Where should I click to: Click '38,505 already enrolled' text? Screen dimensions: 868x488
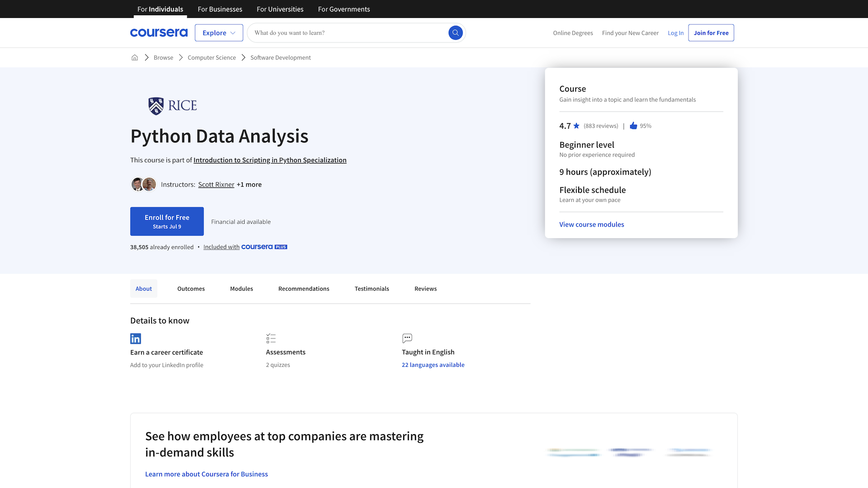162,247
